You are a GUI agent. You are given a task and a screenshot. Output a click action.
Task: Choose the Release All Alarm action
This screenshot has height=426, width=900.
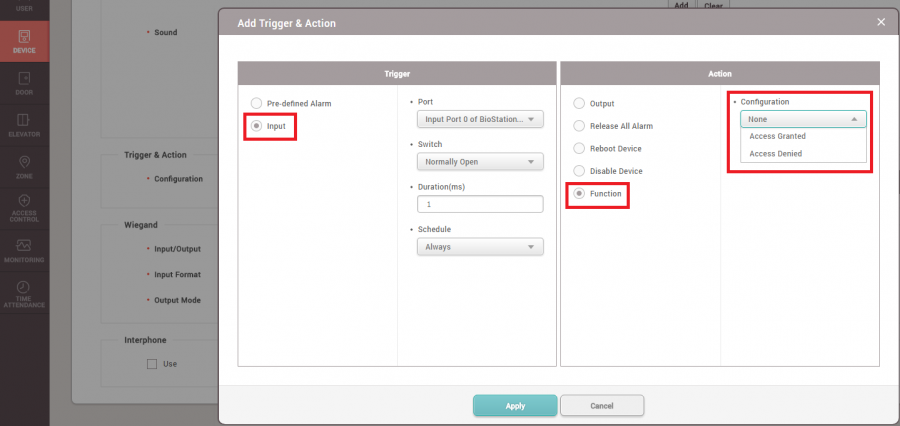point(579,126)
